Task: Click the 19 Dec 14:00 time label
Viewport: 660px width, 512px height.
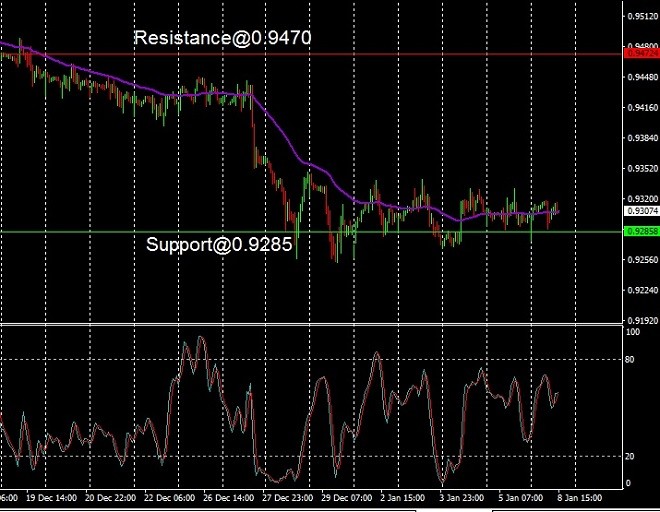Action: pos(51,498)
